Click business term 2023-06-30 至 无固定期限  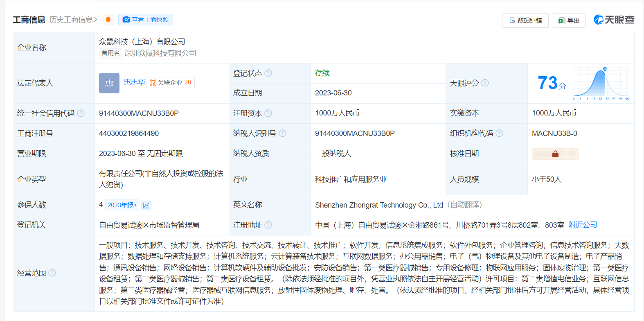click(x=141, y=154)
